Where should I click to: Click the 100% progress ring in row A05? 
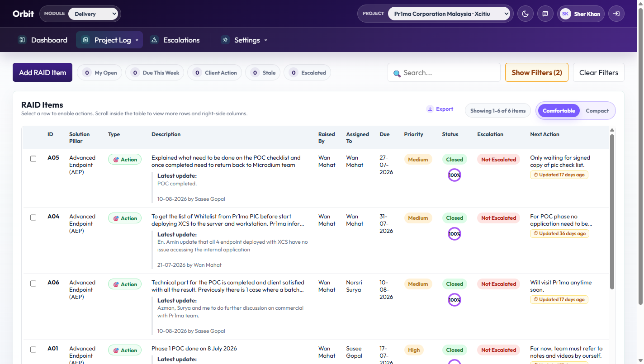(455, 175)
